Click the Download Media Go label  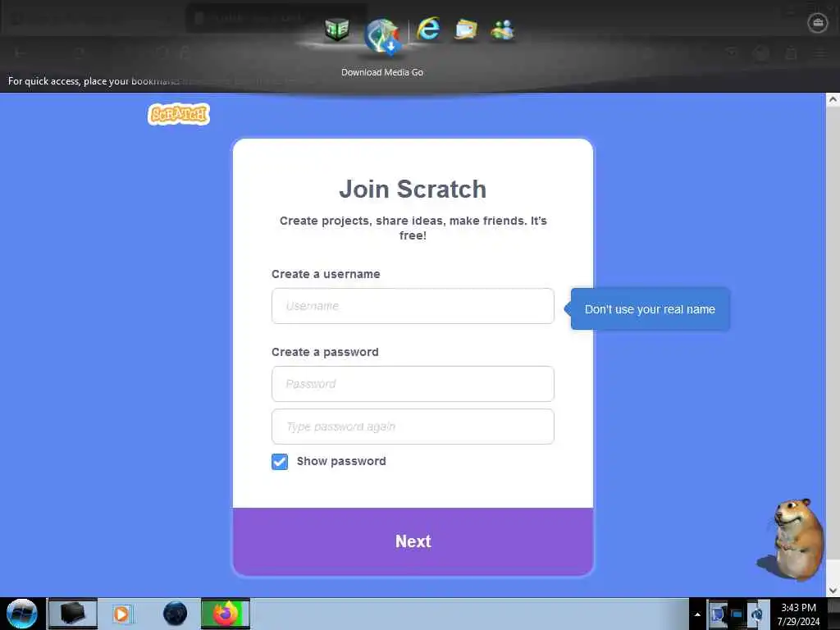pyautogui.click(x=382, y=72)
